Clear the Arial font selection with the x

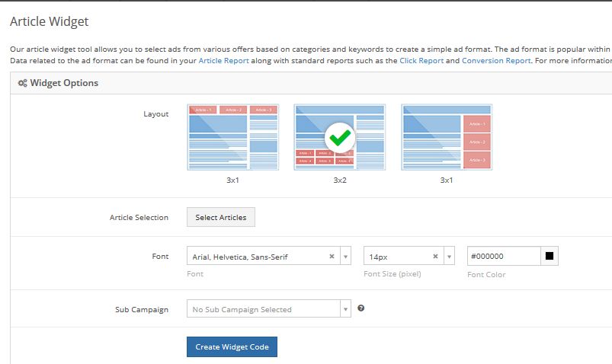[x=332, y=257]
